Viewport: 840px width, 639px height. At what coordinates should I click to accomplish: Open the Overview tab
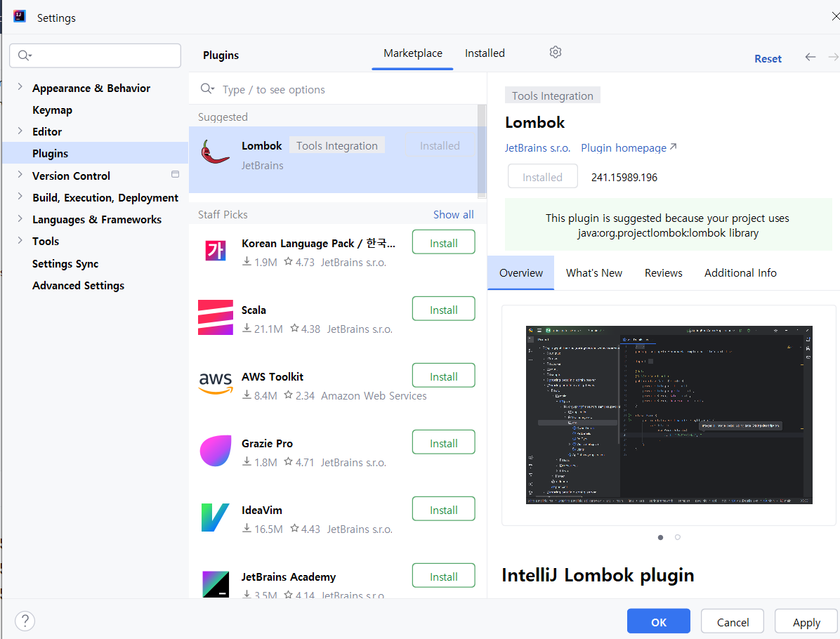click(x=520, y=273)
